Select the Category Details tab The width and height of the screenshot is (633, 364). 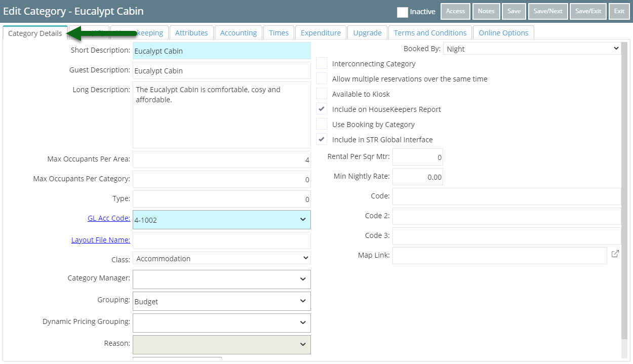(35, 33)
